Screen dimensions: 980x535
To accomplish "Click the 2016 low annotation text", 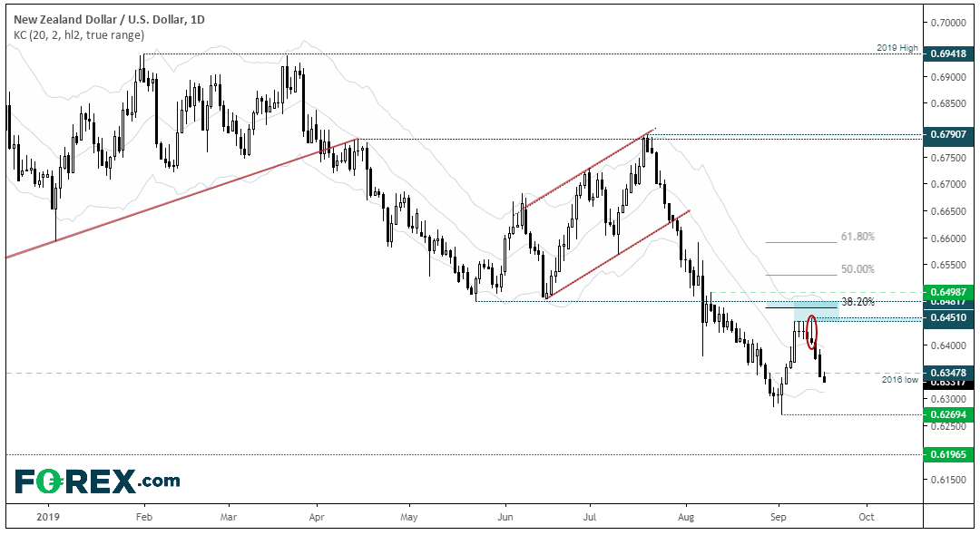I will point(900,380).
